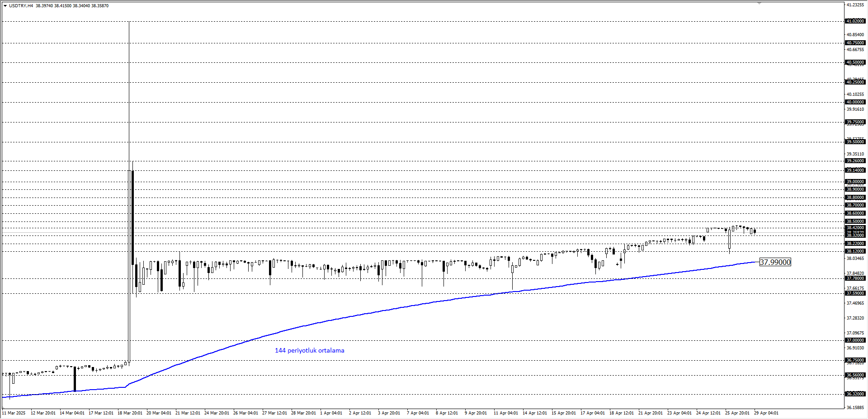Click the '11 Apr 04:01' time axis label
Screen dimensions: 868x419
[506, 413]
